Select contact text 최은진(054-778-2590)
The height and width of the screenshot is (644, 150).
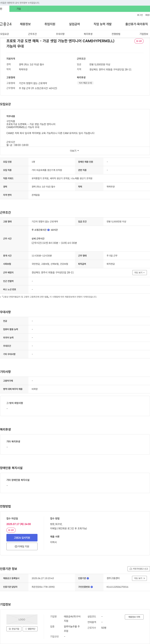click(43, 587)
